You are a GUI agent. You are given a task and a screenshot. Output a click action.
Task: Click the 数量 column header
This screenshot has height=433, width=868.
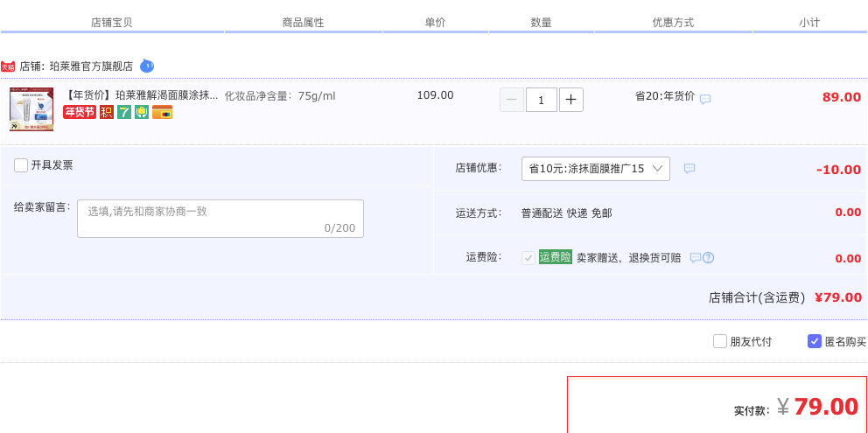[x=541, y=23]
